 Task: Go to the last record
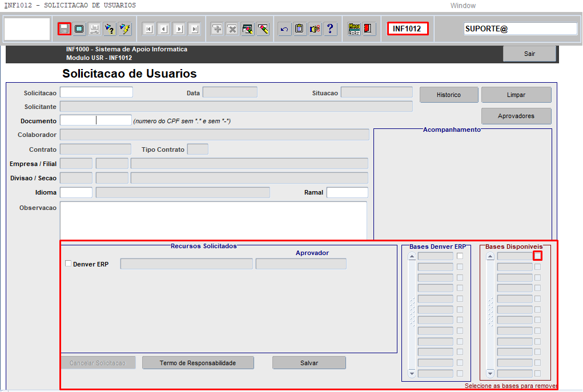(194, 29)
